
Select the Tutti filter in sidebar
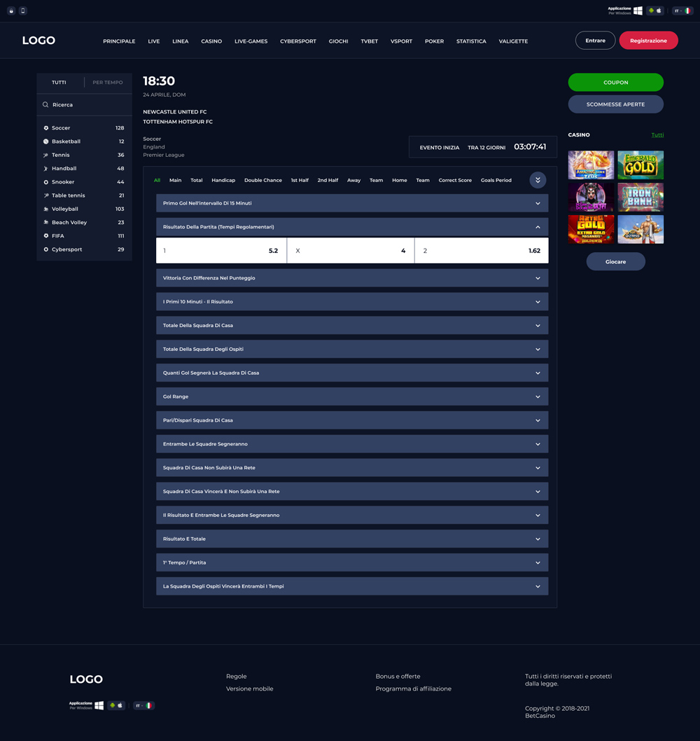coord(59,83)
